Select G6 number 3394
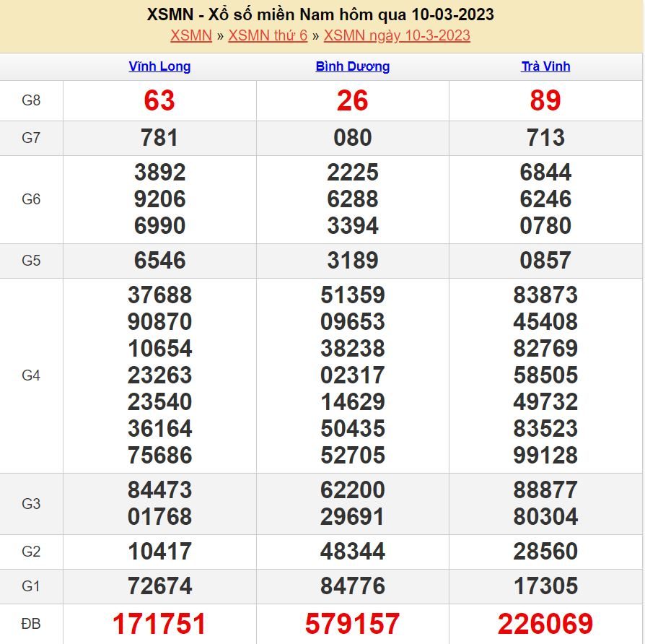 pos(353,226)
